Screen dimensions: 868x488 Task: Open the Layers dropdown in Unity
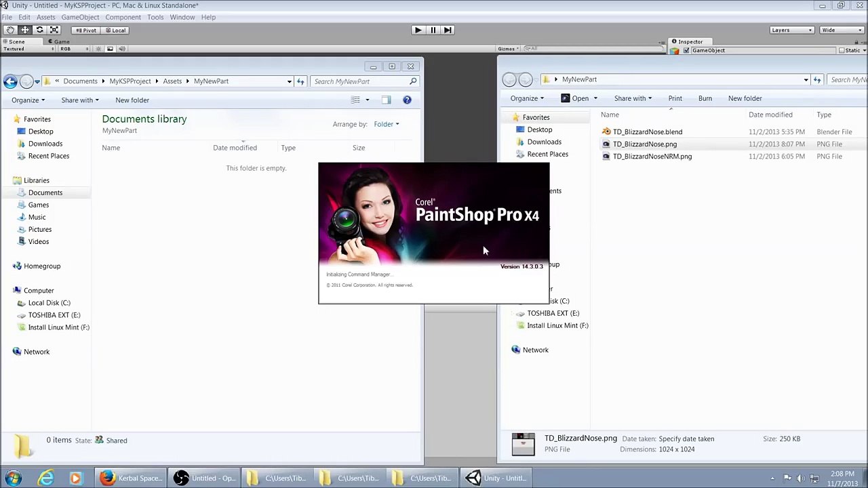[x=792, y=30]
